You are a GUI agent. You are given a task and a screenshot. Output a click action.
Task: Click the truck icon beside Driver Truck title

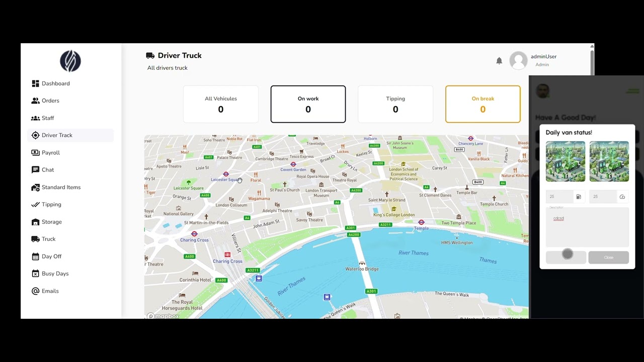pos(150,56)
